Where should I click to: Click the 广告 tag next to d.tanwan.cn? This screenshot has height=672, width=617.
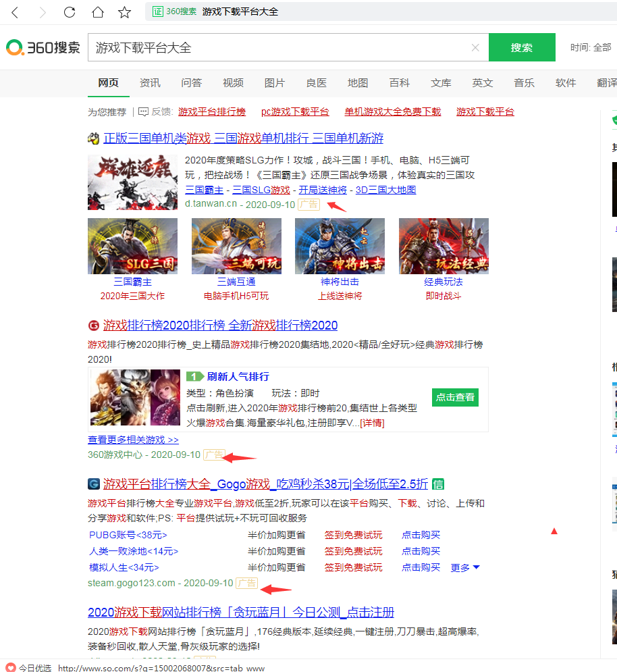tap(309, 205)
